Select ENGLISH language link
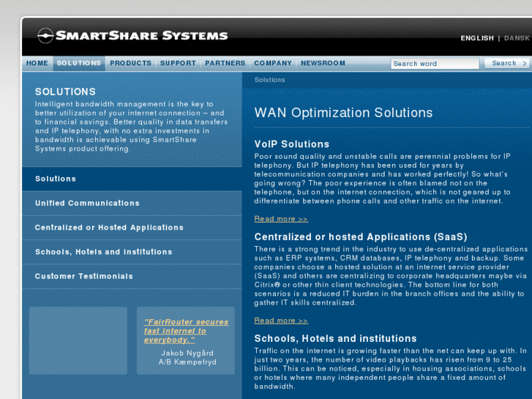The height and width of the screenshot is (399, 532). [x=477, y=38]
